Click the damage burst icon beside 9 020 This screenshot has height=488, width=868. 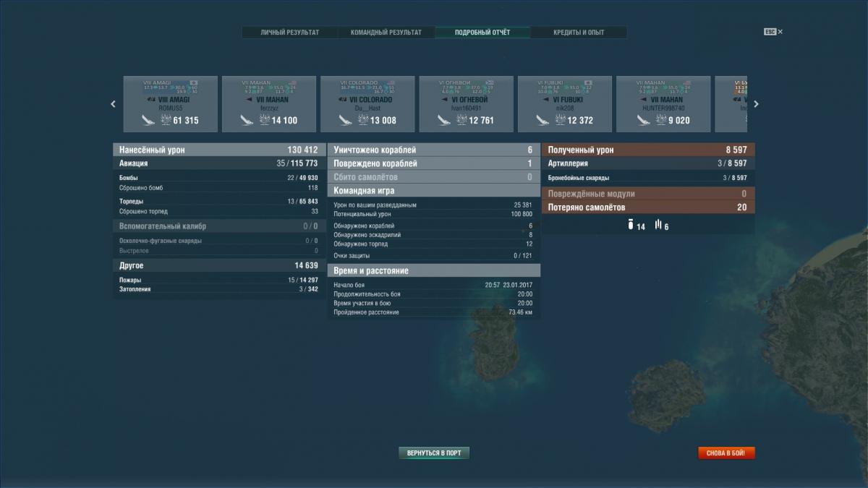tap(660, 120)
